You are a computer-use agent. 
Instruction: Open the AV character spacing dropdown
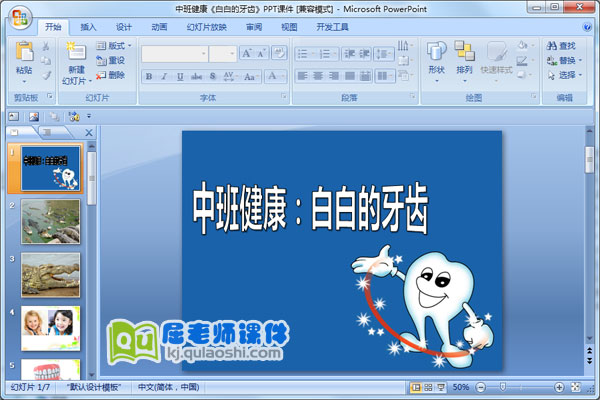(230, 77)
